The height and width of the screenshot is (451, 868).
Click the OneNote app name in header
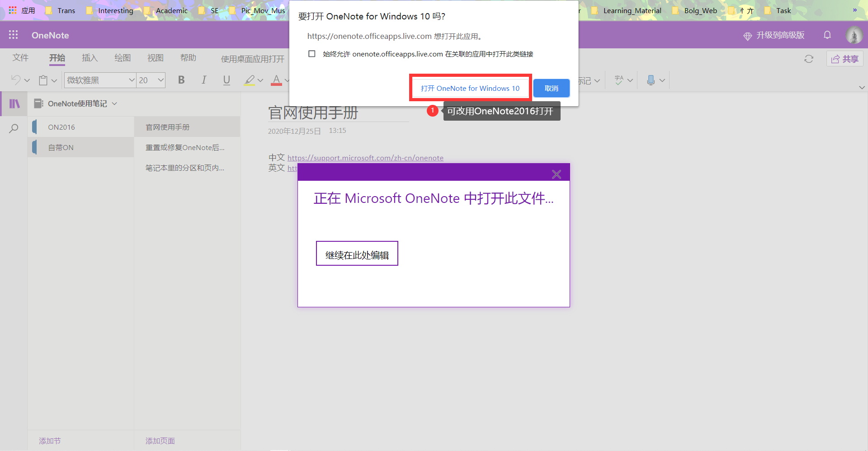click(x=50, y=35)
